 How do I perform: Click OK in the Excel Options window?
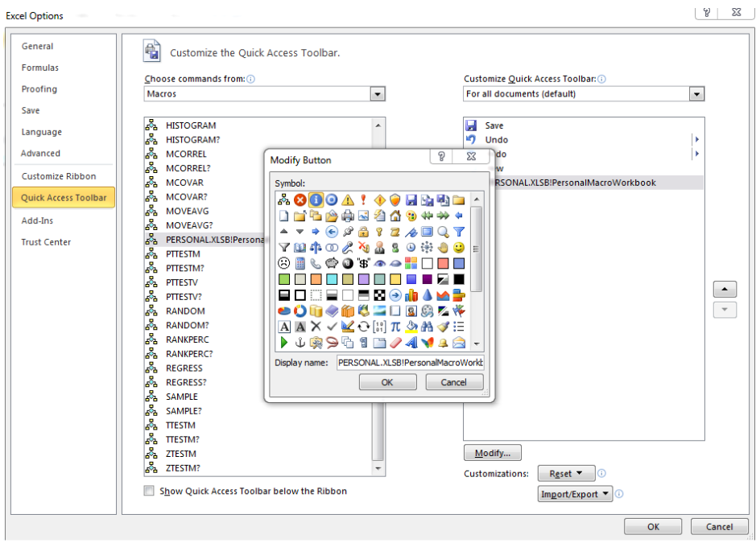(x=653, y=527)
